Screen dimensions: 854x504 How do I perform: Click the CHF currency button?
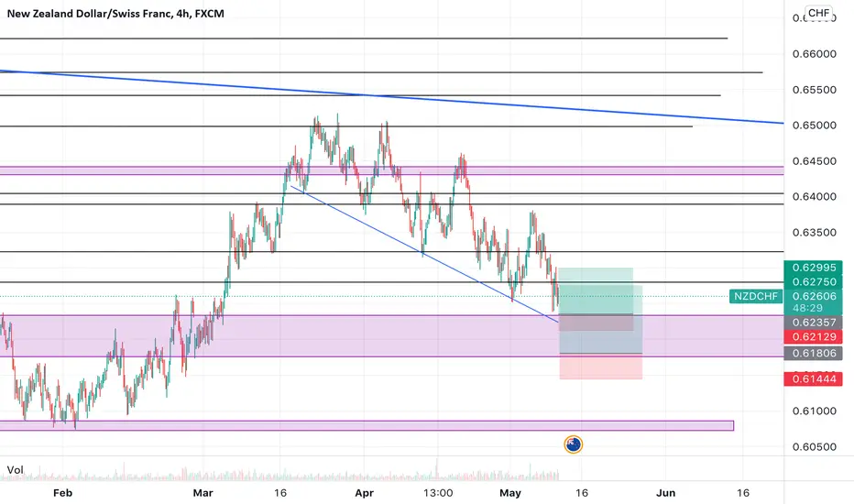click(x=818, y=13)
